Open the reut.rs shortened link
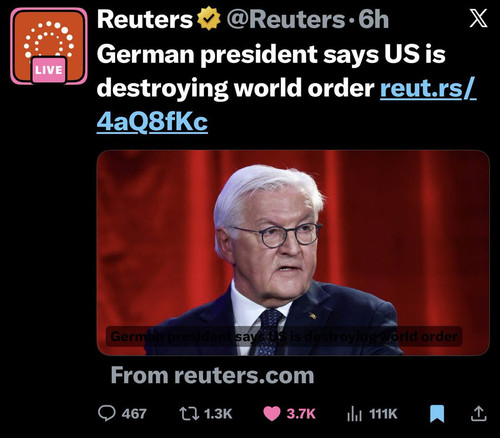This screenshot has height=438, width=500. (x=428, y=88)
